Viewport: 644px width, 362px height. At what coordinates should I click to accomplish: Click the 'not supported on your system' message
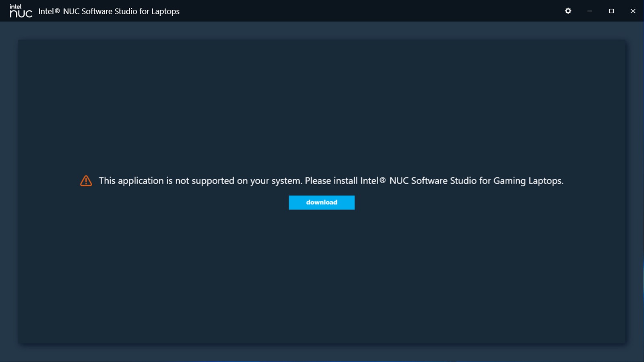click(x=331, y=181)
